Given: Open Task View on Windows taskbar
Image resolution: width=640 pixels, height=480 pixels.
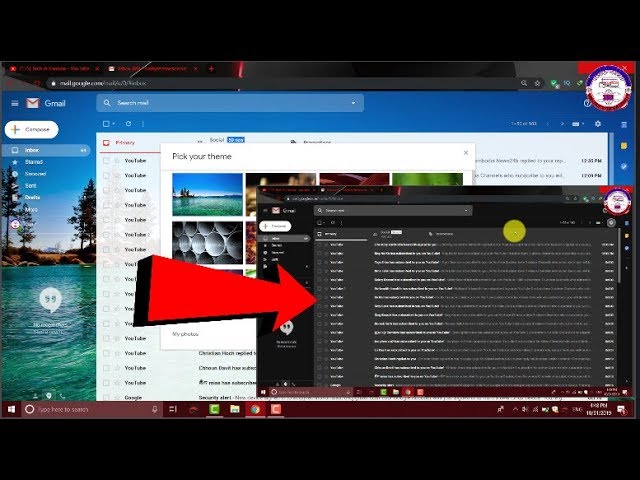Looking at the screenshot, I should pyautogui.click(x=173, y=409).
